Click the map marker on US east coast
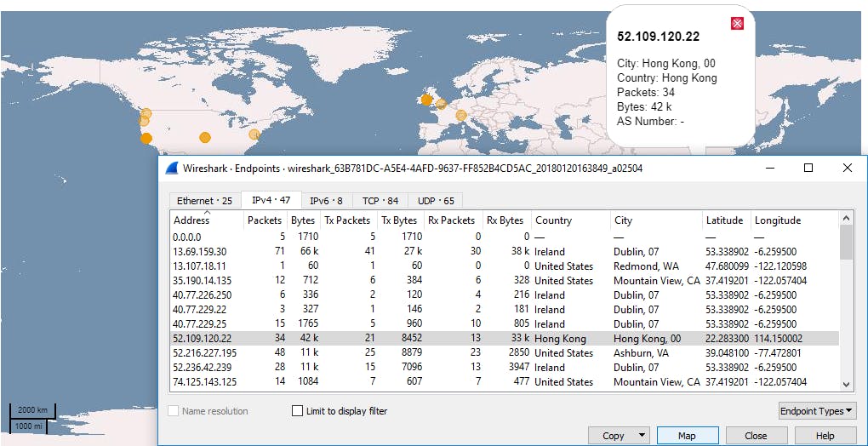868x446 pixels. pyautogui.click(x=254, y=134)
